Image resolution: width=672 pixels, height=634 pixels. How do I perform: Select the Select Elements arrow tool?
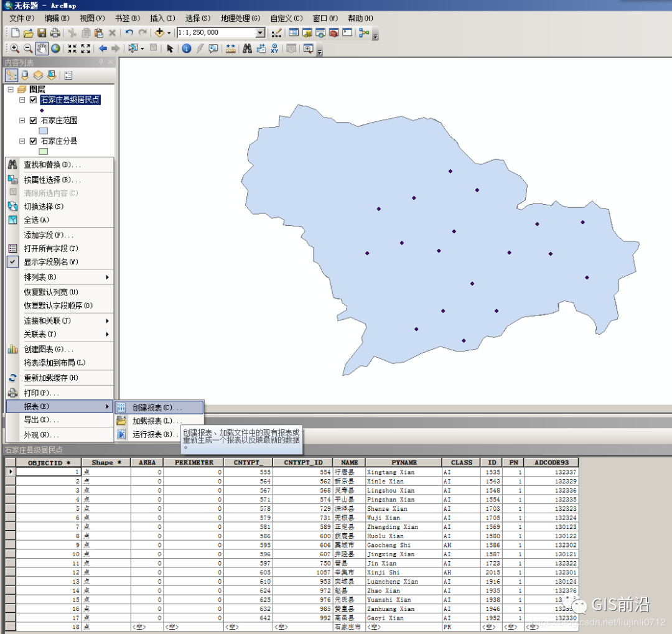point(170,49)
